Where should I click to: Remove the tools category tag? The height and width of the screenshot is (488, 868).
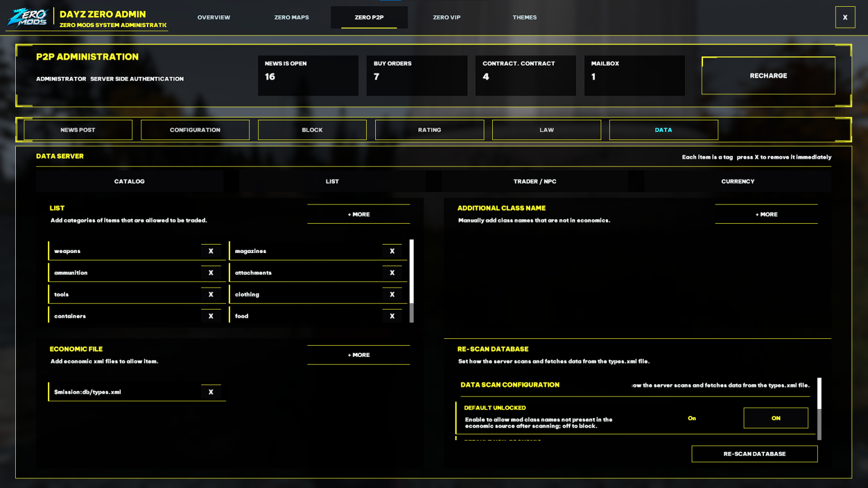[x=211, y=294]
